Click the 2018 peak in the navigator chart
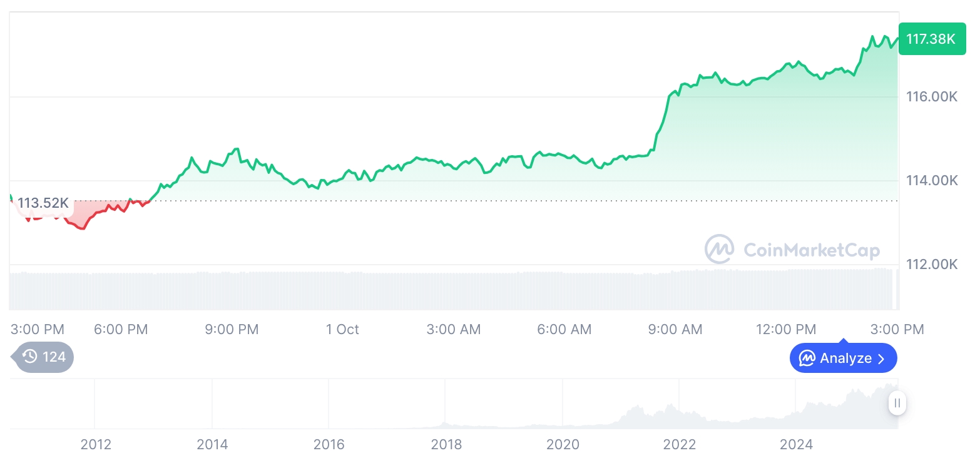The height and width of the screenshot is (458, 980). (445, 421)
